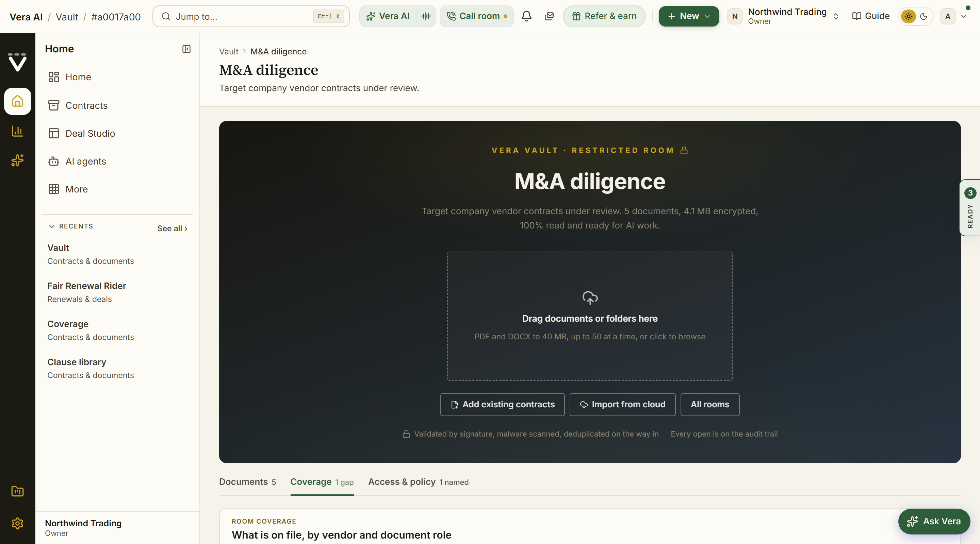This screenshot has height=544, width=980.
Task: Focus the Jump to search field
Action: (251, 16)
